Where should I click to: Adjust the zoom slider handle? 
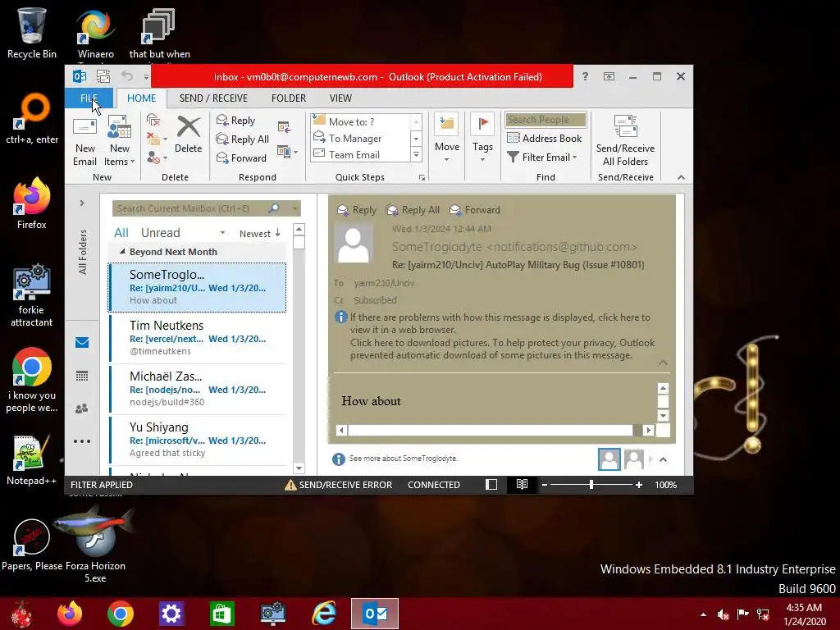click(x=591, y=485)
